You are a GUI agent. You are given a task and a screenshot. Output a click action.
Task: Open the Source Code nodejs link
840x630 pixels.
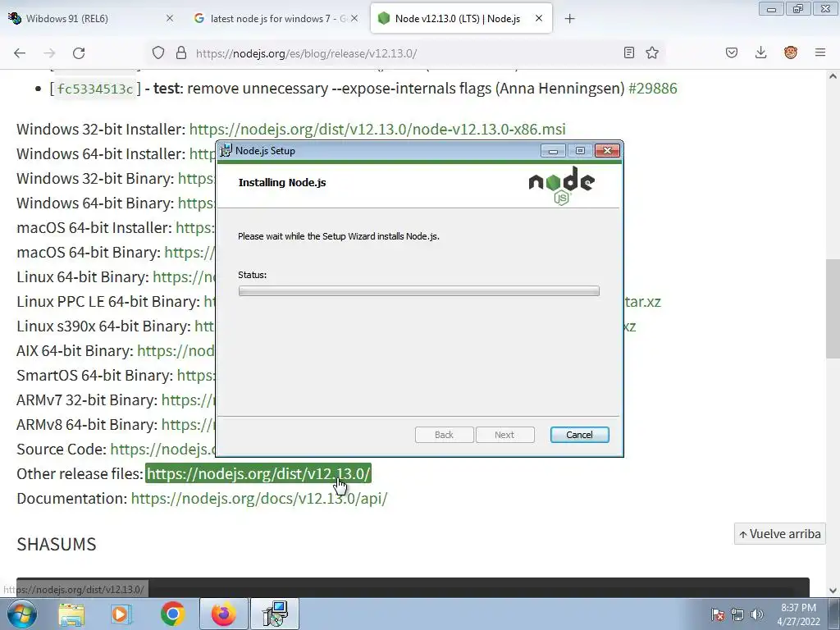click(162, 449)
